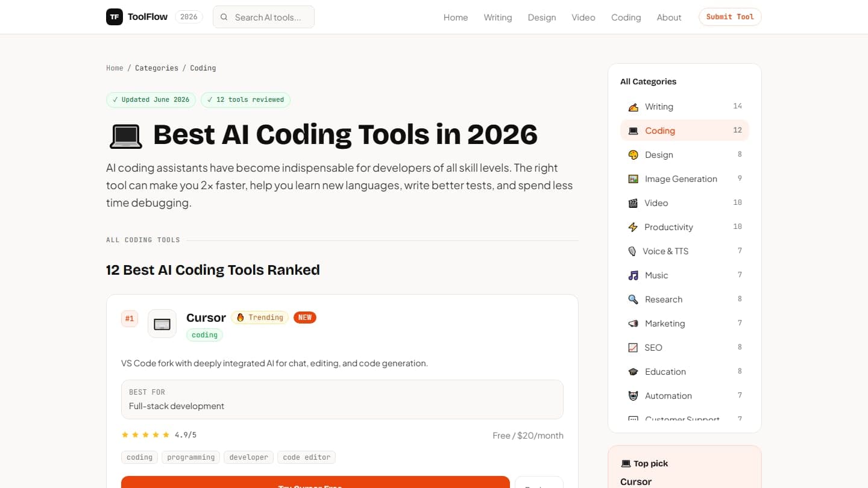Viewport: 868px width, 488px height.
Task: Click the Trending badge on Cursor
Action: click(x=260, y=318)
